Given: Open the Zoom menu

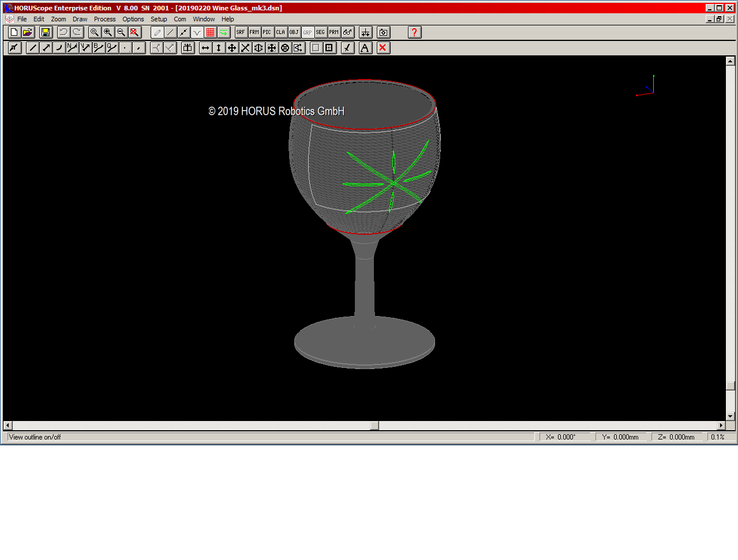Looking at the screenshot, I should tap(58, 18).
